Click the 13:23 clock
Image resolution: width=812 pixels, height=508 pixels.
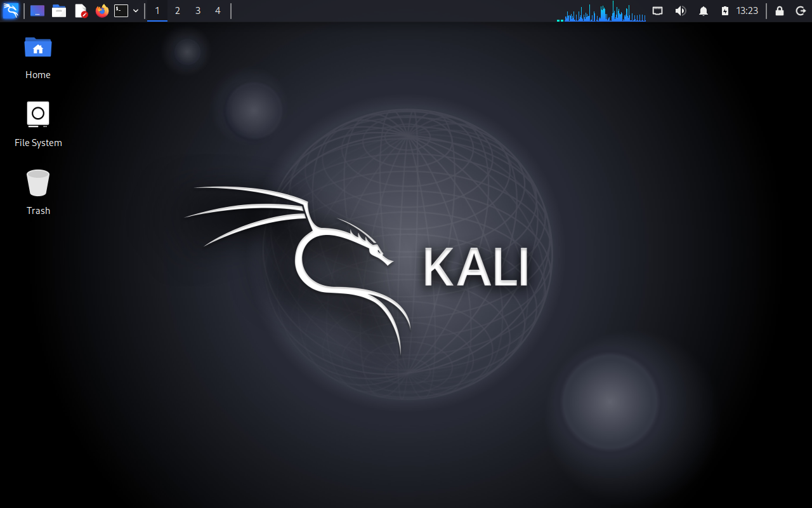[x=747, y=11]
